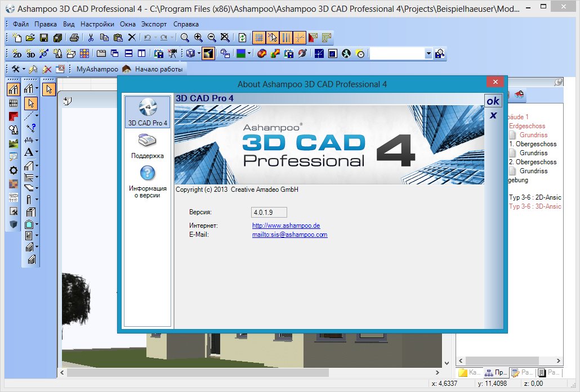
Task: Print using the printer toolbar icon
Action: coord(74,37)
